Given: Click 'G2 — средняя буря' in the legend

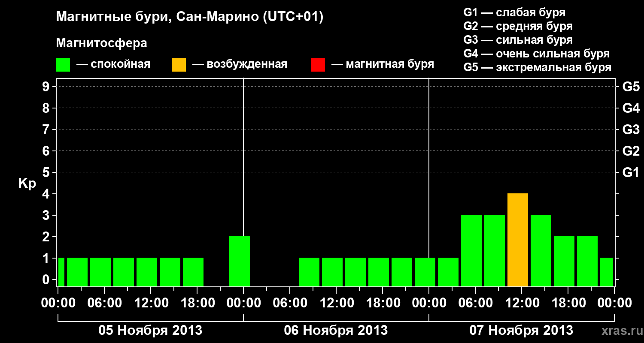Looking at the screenshot, I should 518,26.
